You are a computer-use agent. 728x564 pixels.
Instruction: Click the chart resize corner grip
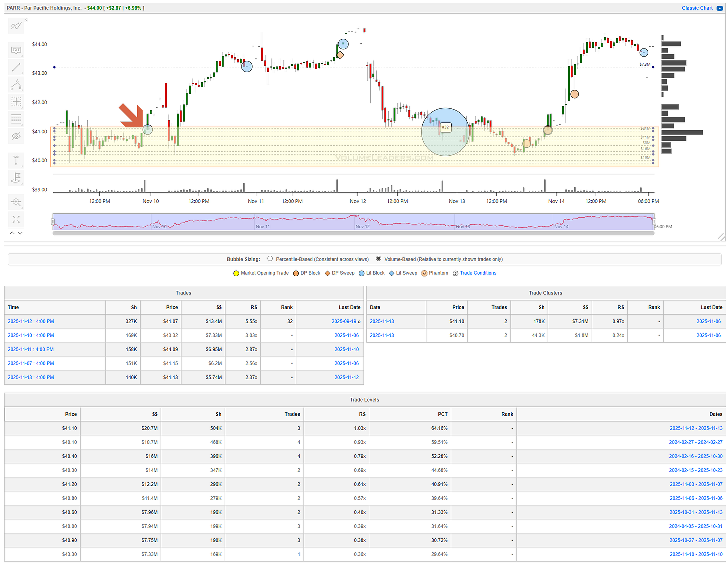(721, 237)
